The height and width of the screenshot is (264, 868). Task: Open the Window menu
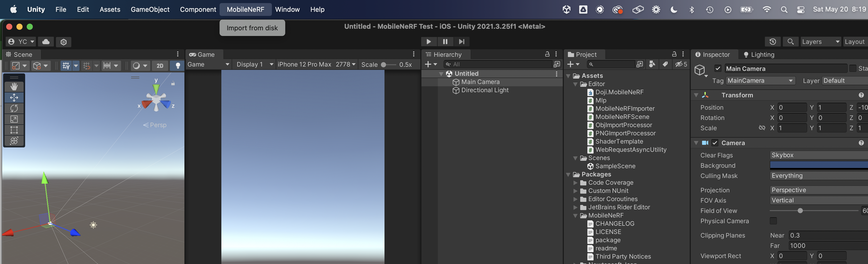tap(287, 10)
